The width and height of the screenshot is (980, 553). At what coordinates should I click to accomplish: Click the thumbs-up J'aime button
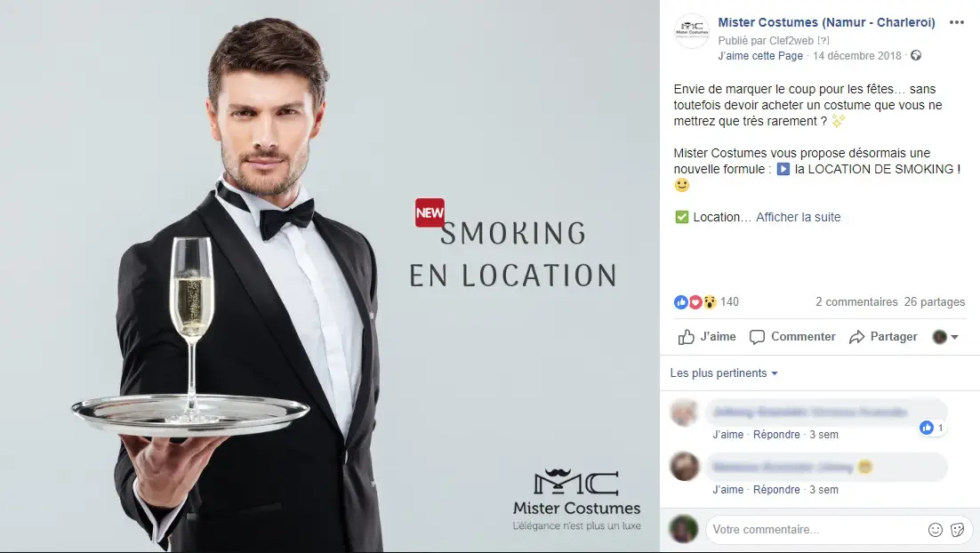[707, 337]
